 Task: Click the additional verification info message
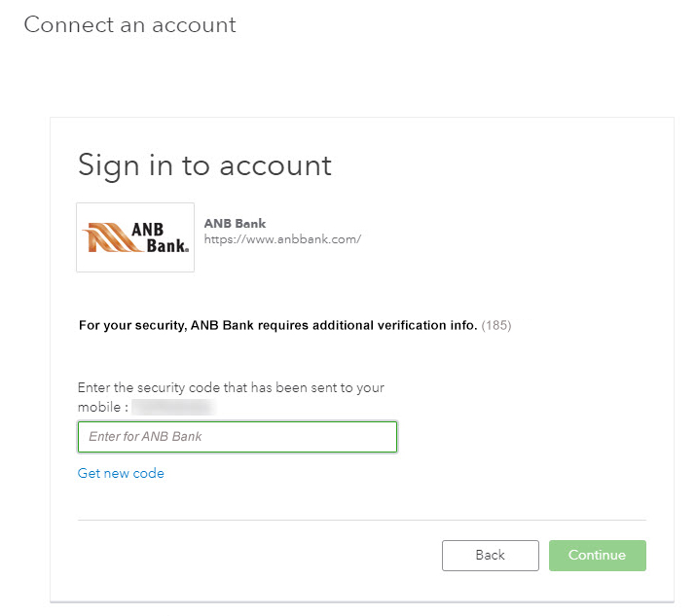tap(277, 325)
